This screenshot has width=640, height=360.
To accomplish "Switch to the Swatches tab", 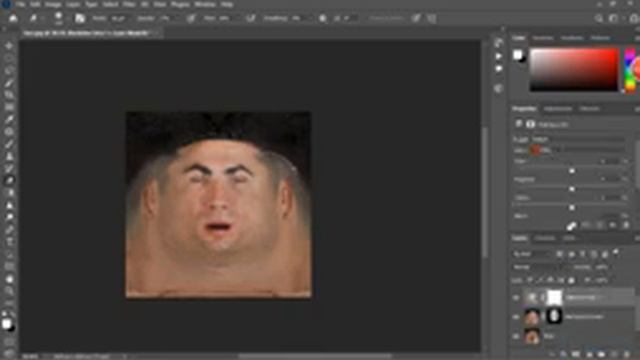I will pos(543,38).
